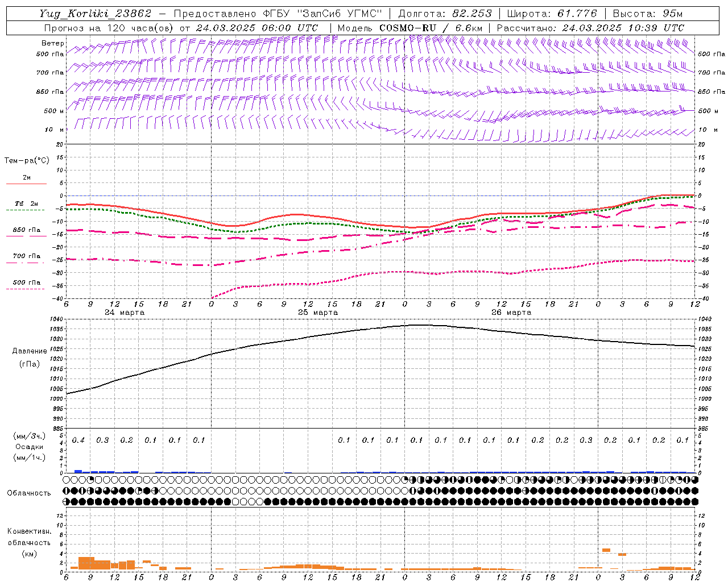Image resolution: width=728 pixels, height=582 pixels.
Task: Select the text 'Предоставлено ФГБУ "ЗапСиб УГМС"'
Action: point(277,14)
